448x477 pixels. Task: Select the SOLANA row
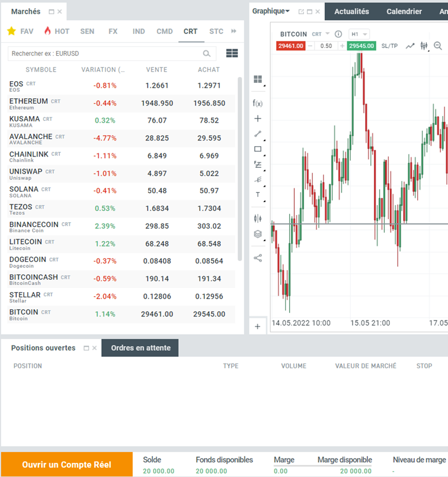(x=121, y=191)
